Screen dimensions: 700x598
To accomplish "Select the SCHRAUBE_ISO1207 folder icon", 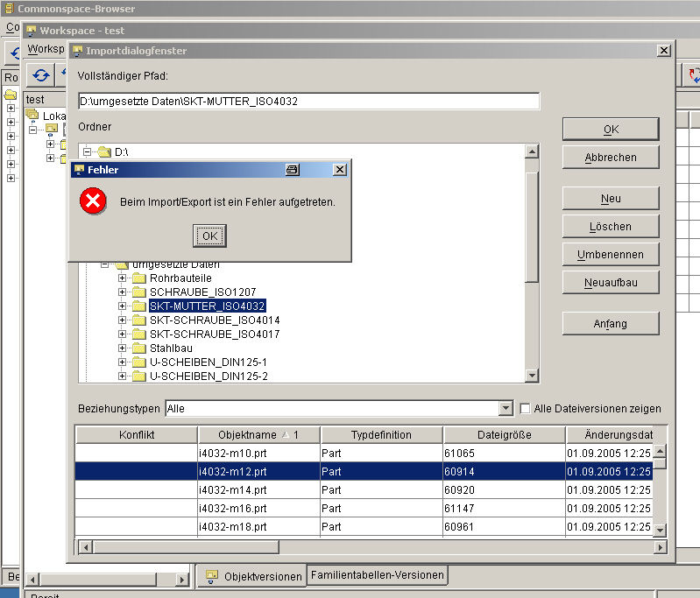I will tap(139, 292).
